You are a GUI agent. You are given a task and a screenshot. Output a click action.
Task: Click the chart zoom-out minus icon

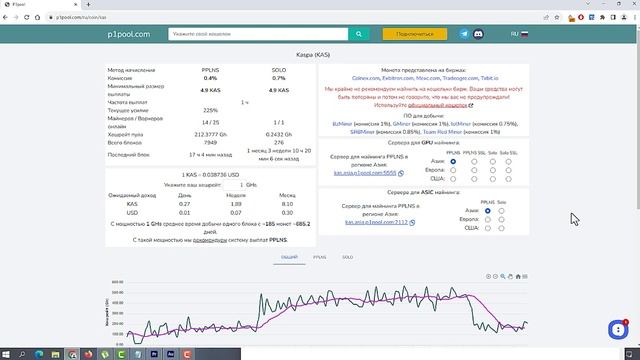coord(496,276)
